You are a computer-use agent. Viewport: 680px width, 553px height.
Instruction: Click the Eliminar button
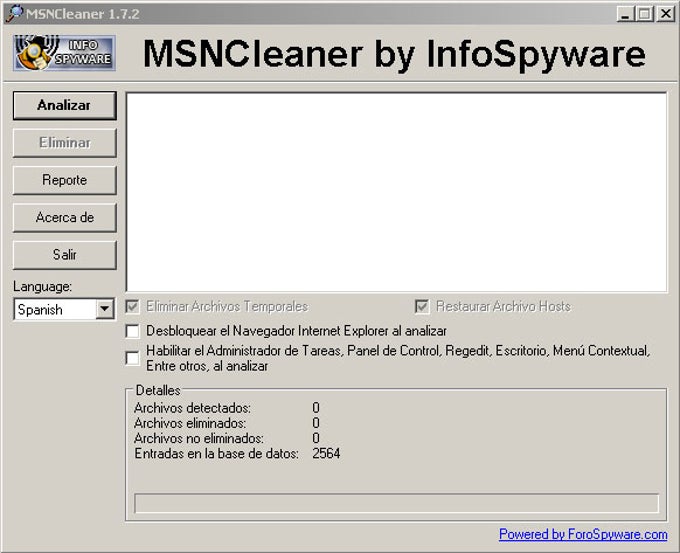tap(65, 143)
